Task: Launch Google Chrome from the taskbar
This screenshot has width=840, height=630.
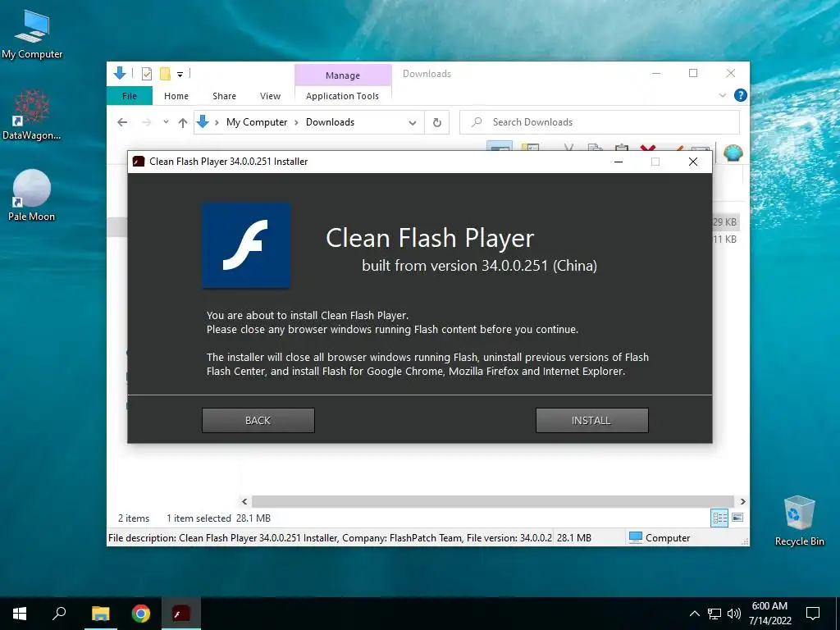Action: click(141, 614)
